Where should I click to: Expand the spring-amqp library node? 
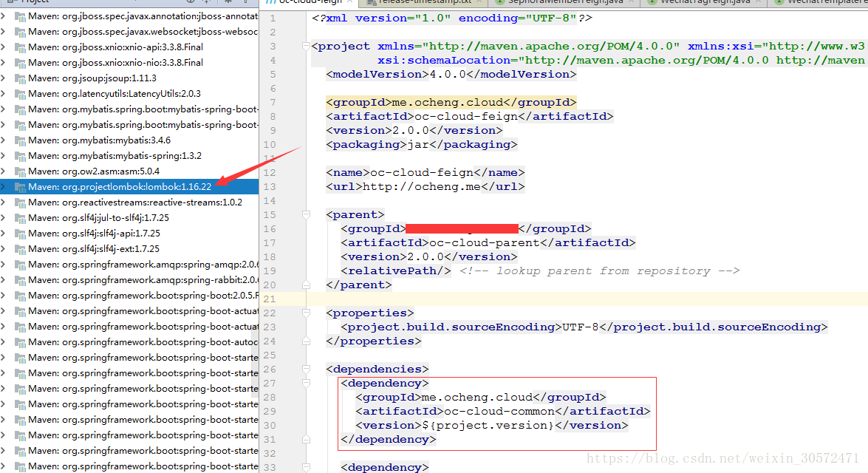pyautogui.click(x=3, y=264)
